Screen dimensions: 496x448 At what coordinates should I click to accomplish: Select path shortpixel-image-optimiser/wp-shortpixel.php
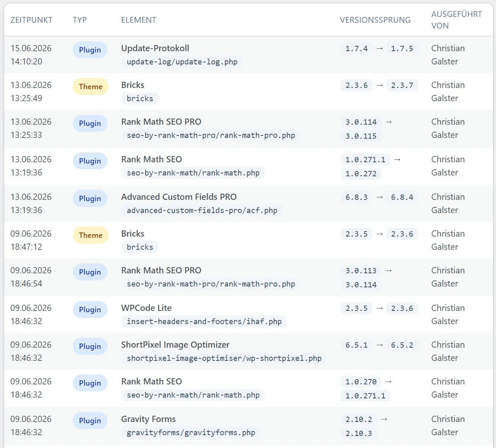[224, 358]
